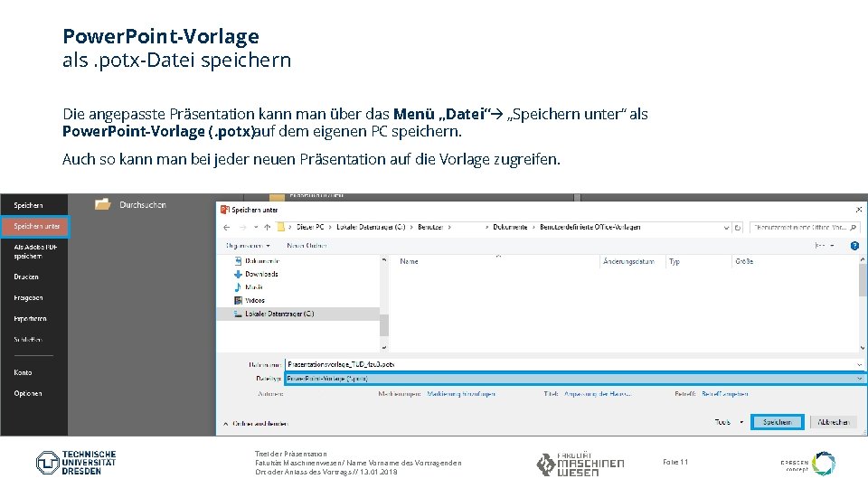This screenshot has width=868, height=488.
Task: Open the Exportieren page
Action: tap(30, 319)
